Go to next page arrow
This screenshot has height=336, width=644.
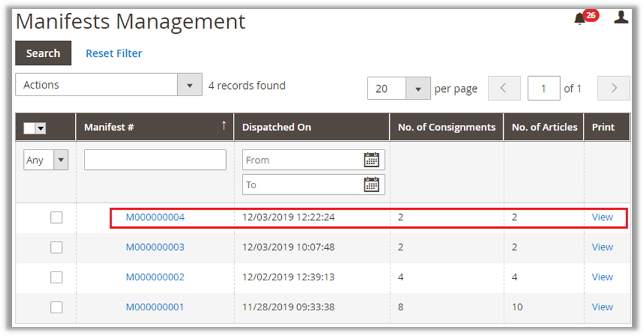pyautogui.click(x=613, y=88)
